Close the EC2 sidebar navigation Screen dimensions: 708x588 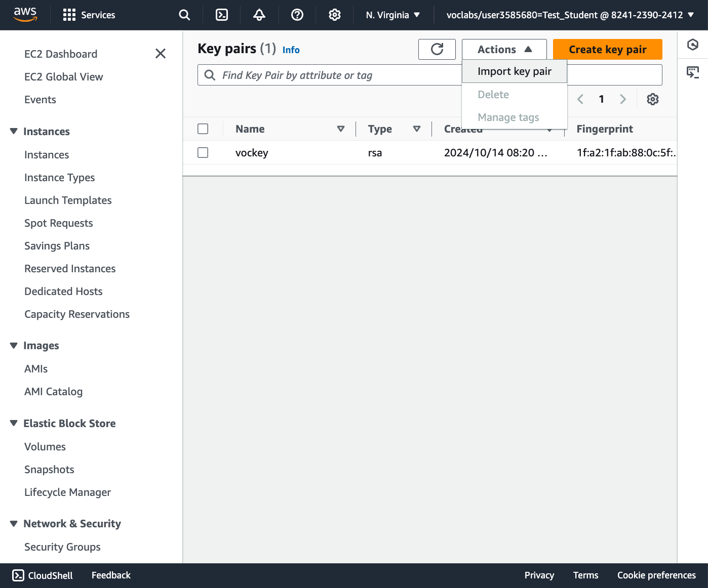coord(161,54)
